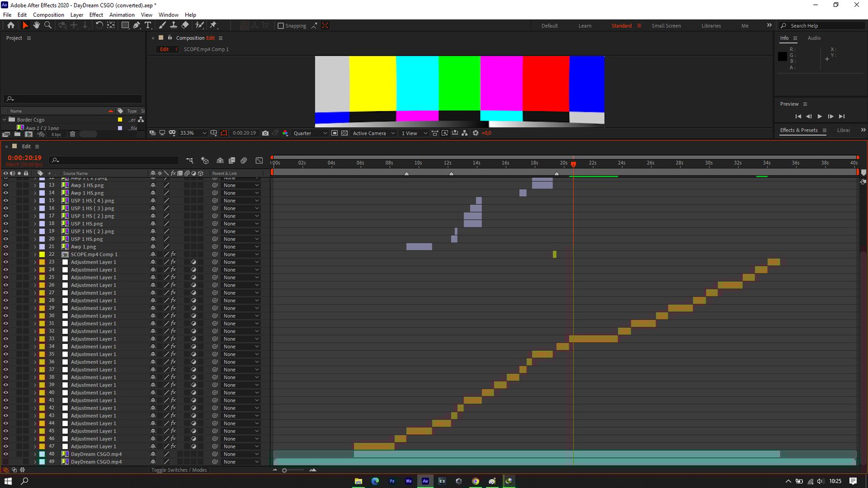Open File Explorer from the taskbar
The image size is (868, 488).
click(x=359, y=481)
